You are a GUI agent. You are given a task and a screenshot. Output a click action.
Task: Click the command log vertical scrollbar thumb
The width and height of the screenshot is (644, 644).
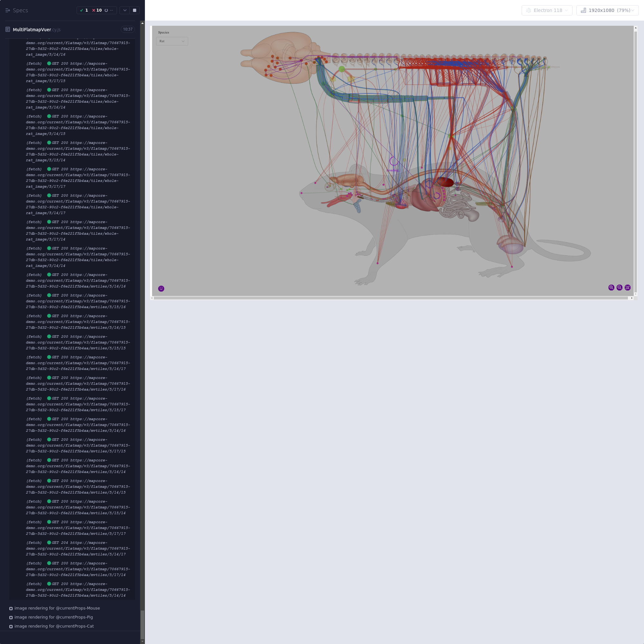point(142,624)
